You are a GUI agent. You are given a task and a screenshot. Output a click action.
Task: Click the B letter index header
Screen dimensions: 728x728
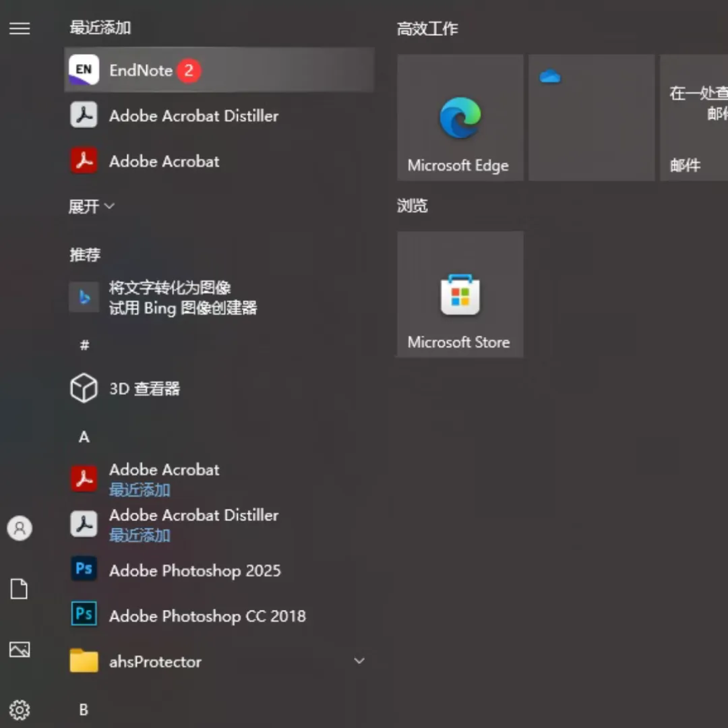coord(84,710)
